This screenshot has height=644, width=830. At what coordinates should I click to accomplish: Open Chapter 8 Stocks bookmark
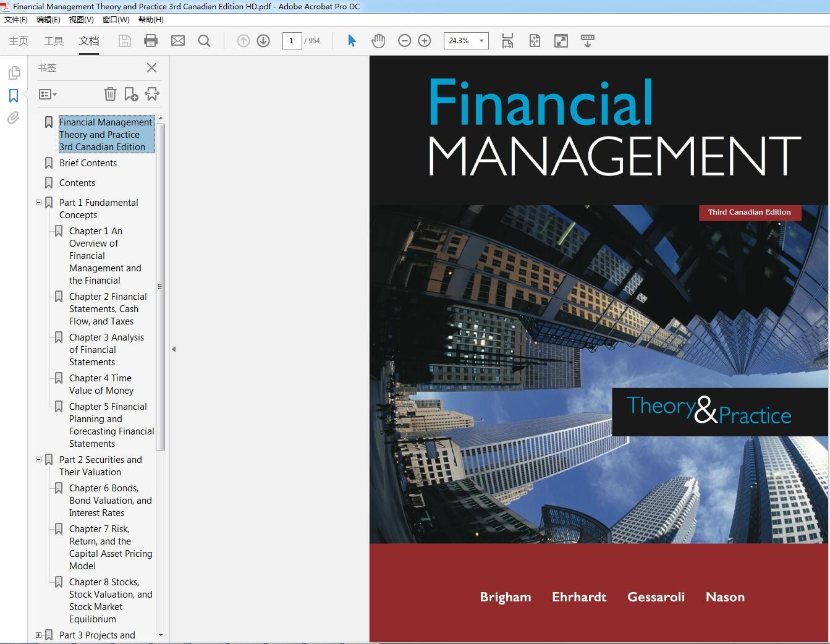pyautogui.click(x=111, y=600)
